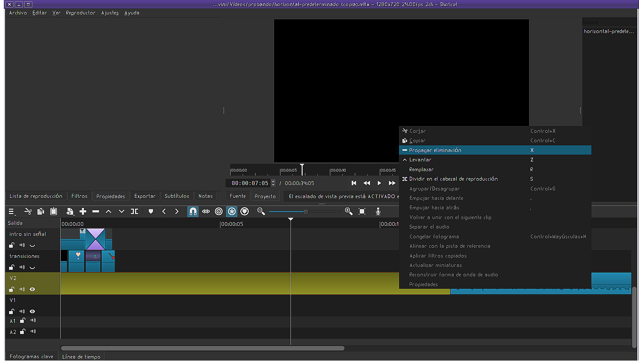Click the split at playhead toolbar icon
The image size is (639, 364).
[x=134, y=211]
